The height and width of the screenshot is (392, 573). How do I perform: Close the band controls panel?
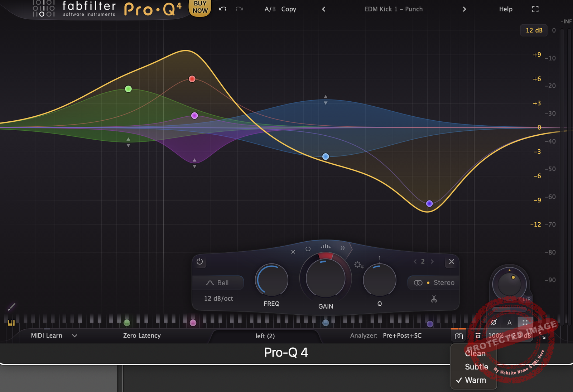pos(452,262)
